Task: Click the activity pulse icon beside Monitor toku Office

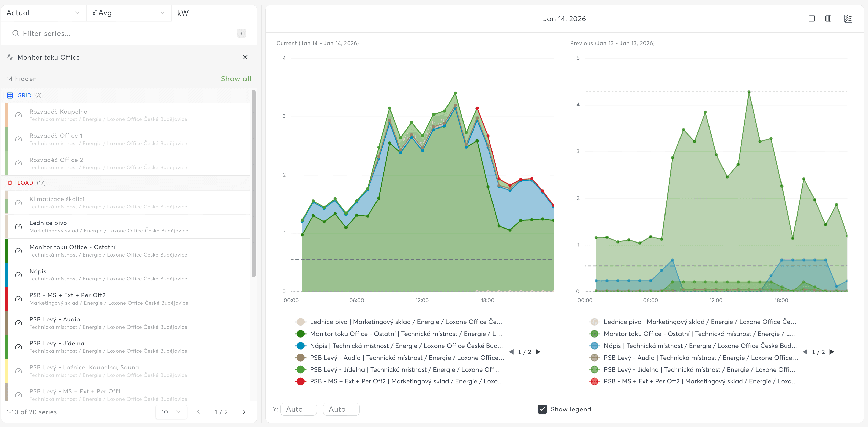Action: pyautogui.click(x=10, y=57)
